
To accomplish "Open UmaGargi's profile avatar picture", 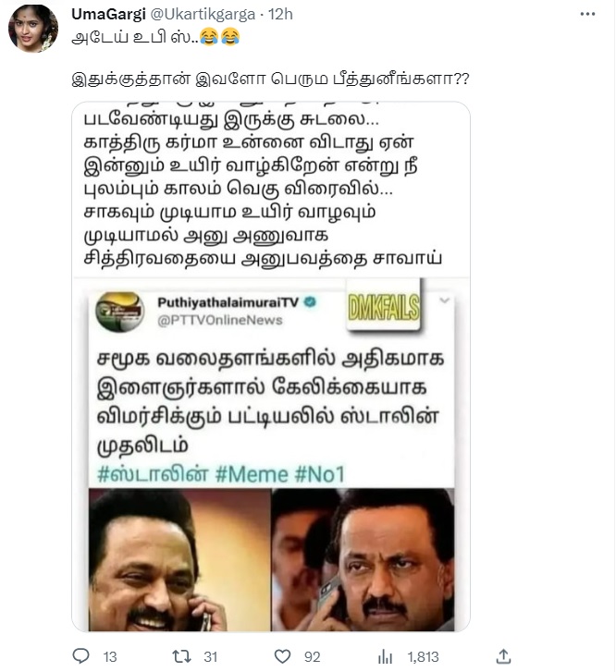I will (33, 29).
